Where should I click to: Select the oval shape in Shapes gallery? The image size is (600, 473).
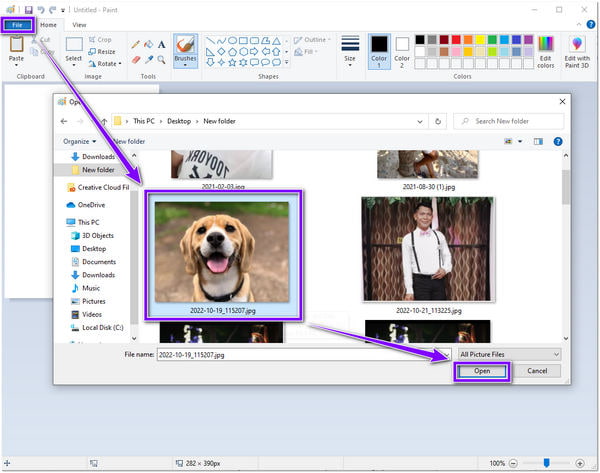click(x=232, y=40)
